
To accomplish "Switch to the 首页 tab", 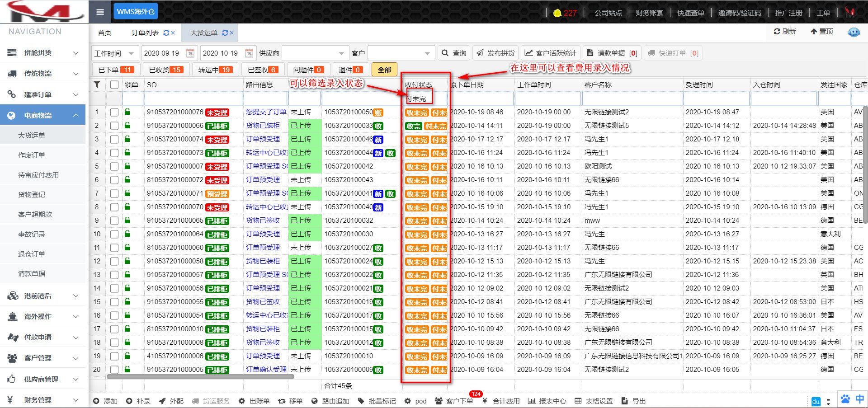I will [104, 33].
